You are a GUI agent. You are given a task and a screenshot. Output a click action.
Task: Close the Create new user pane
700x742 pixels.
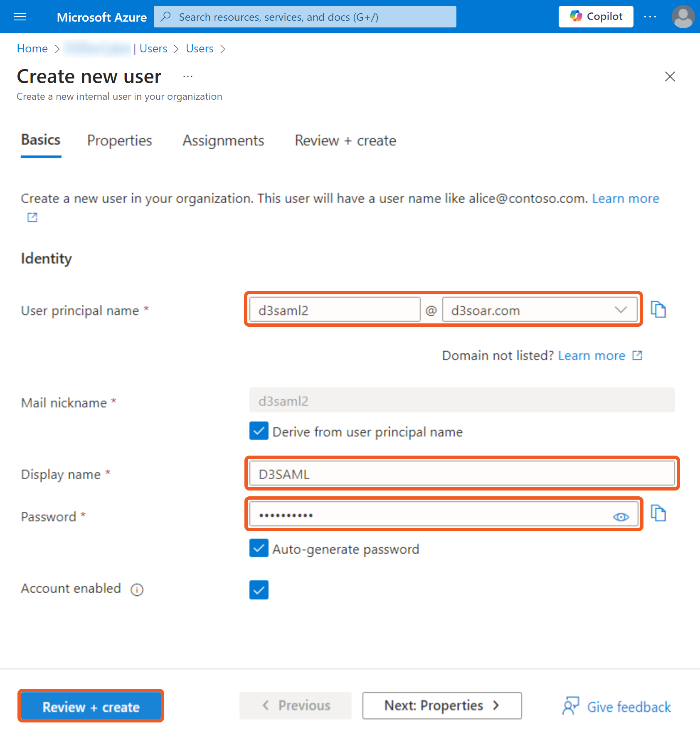670,76
